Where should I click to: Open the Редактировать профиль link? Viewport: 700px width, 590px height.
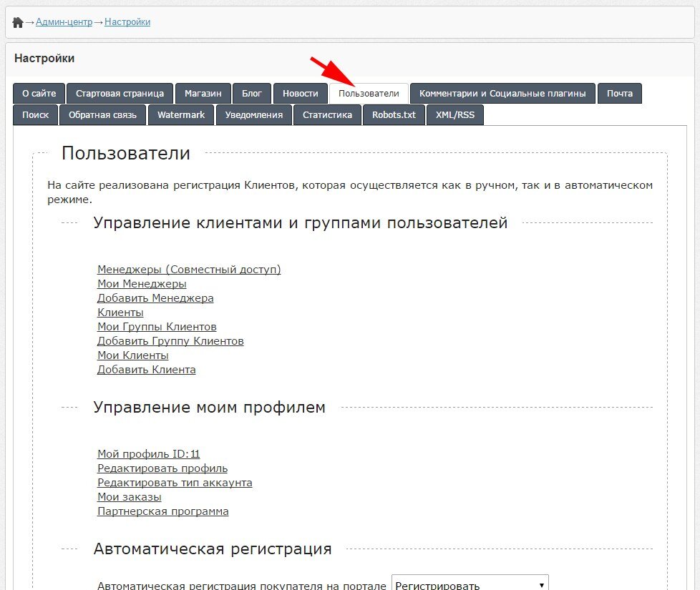coord(162,468)
